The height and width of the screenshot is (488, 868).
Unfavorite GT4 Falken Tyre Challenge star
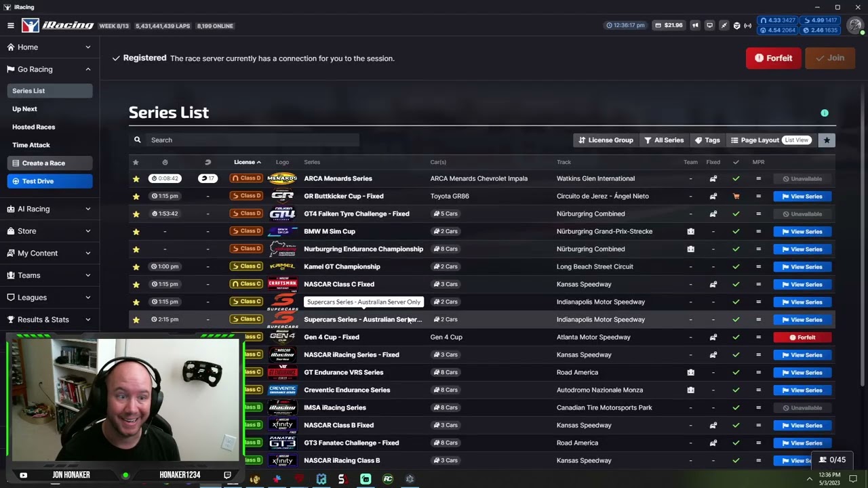pyautogui.click(x=136, y=214)
